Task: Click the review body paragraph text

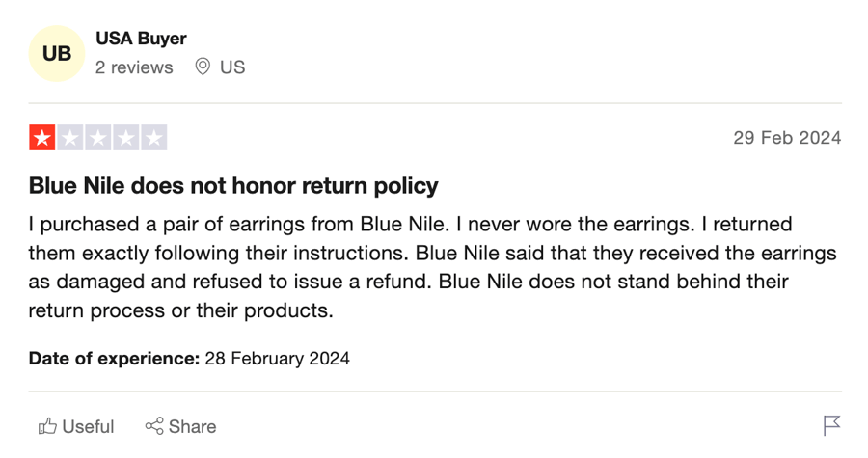Action: (432, 267)
